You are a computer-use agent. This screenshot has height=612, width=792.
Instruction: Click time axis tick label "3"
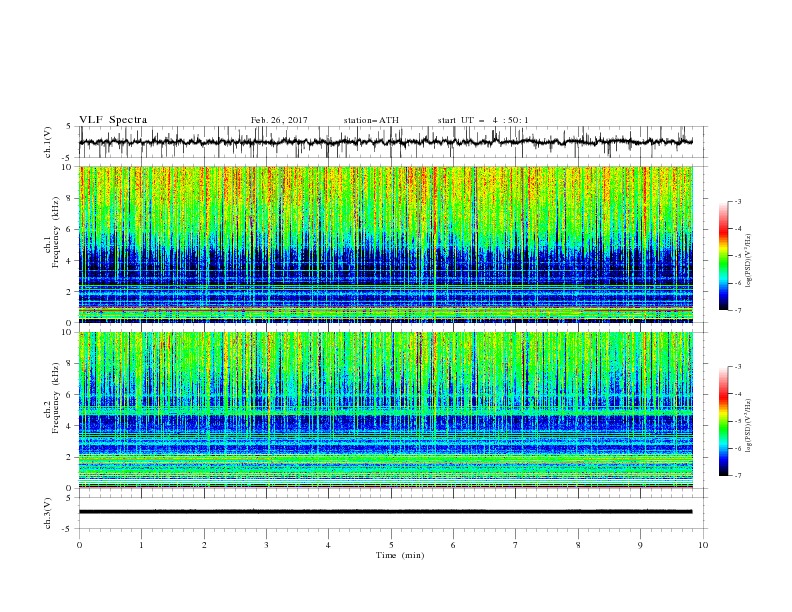(x=266, y=545)
